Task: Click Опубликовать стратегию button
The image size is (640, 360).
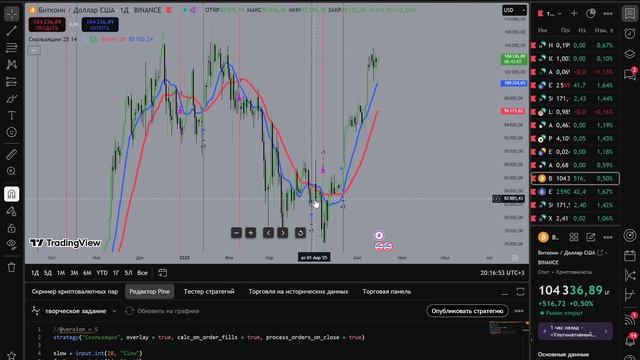Action: point(467,311)
